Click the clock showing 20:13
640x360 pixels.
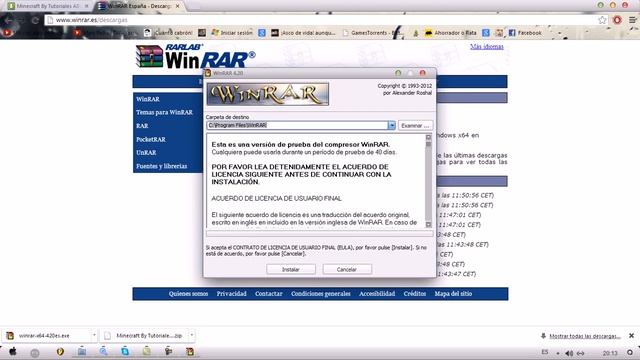point(610,353)
